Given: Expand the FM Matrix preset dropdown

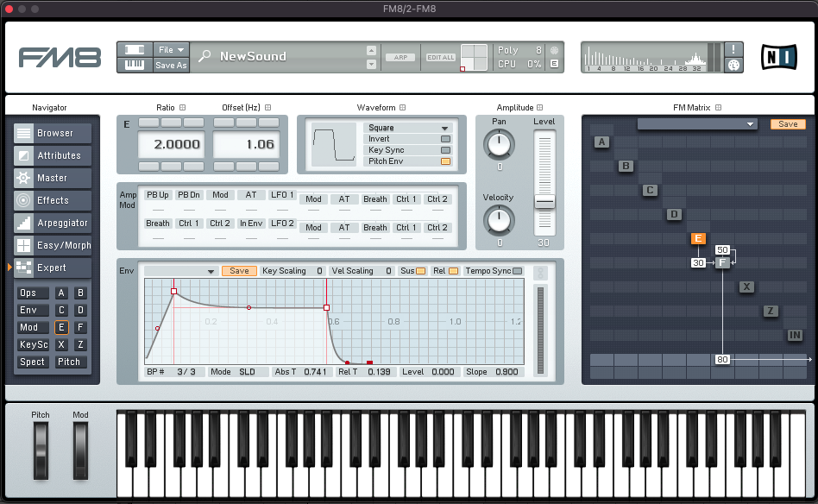Looking at the screenshot, I should click(696, 124).
